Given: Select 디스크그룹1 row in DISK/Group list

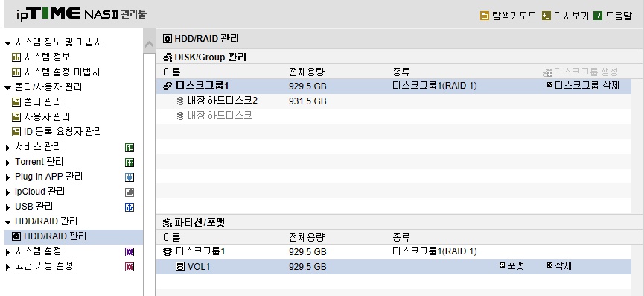Looking at the screenshot, I should pos(393,86).
